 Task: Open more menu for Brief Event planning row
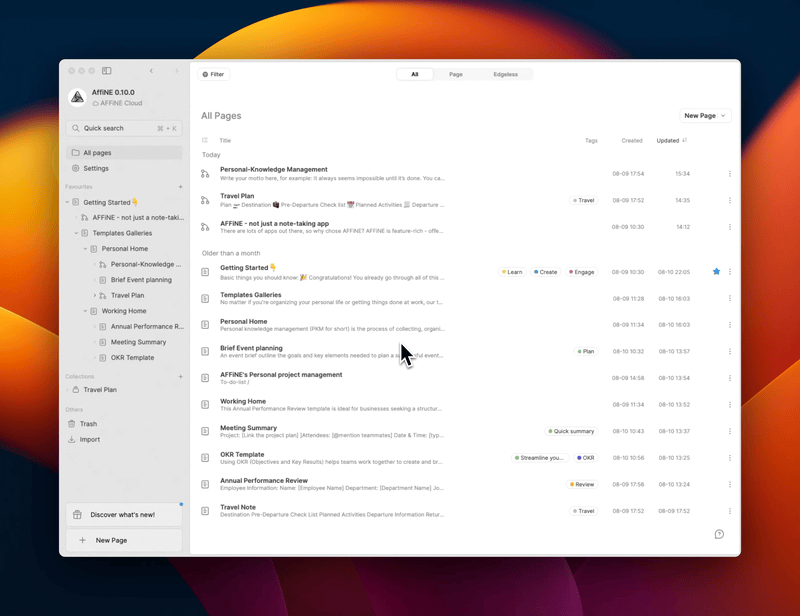pyautogui.click(x=730, y=352)
